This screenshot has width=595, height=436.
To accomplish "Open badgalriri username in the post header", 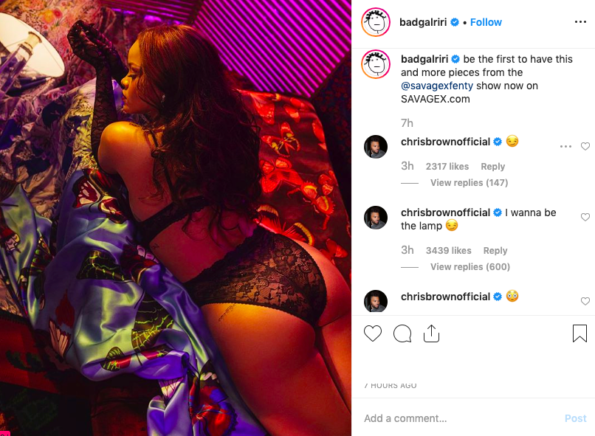I will pyautogui.click(x=423, y=22).
